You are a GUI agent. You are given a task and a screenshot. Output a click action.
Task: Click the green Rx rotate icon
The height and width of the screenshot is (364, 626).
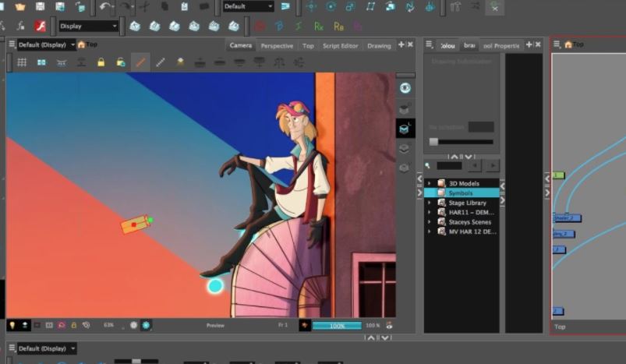tap(318, 26)
